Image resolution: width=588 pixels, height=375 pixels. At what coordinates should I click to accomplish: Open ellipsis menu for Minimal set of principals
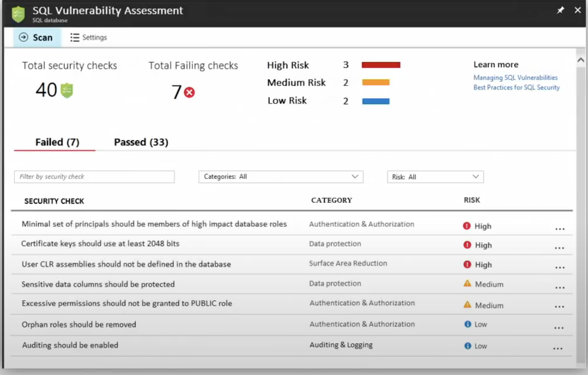[560, 229]
